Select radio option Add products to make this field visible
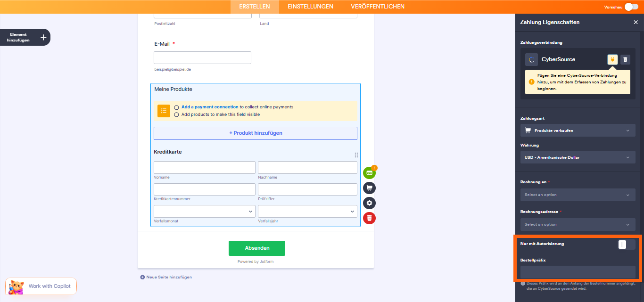This screenshot has height=302, width=644. 176,114
